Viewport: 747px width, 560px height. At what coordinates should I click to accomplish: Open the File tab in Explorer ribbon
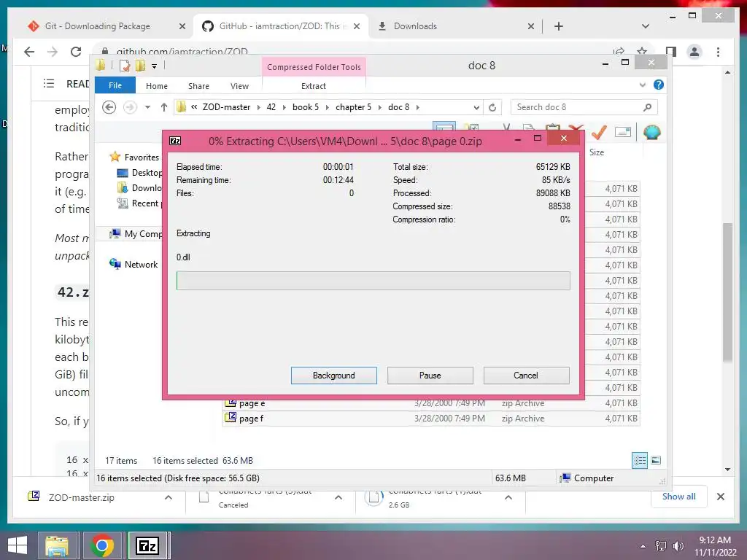pos(115,85)
